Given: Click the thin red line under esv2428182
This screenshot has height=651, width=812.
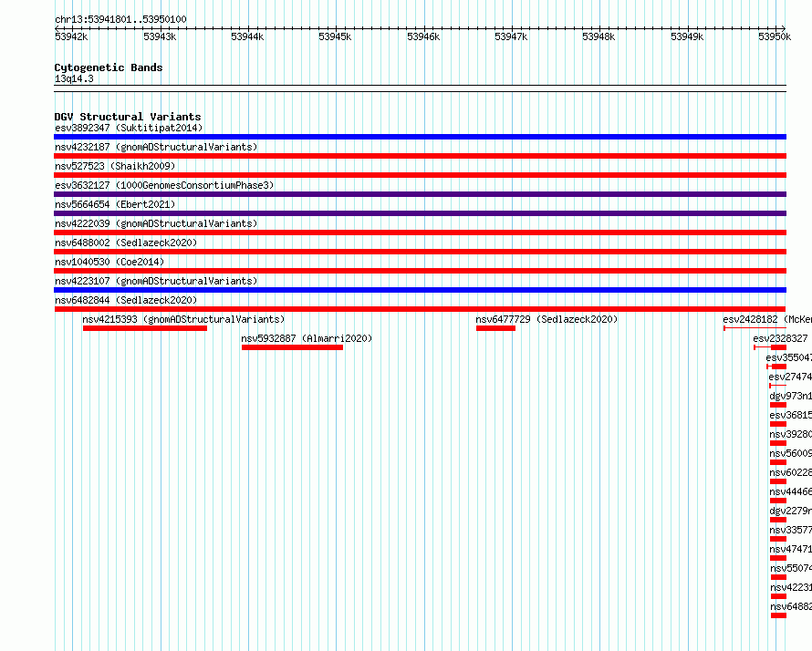Looking at the screenshot, I should coord(755,328).
